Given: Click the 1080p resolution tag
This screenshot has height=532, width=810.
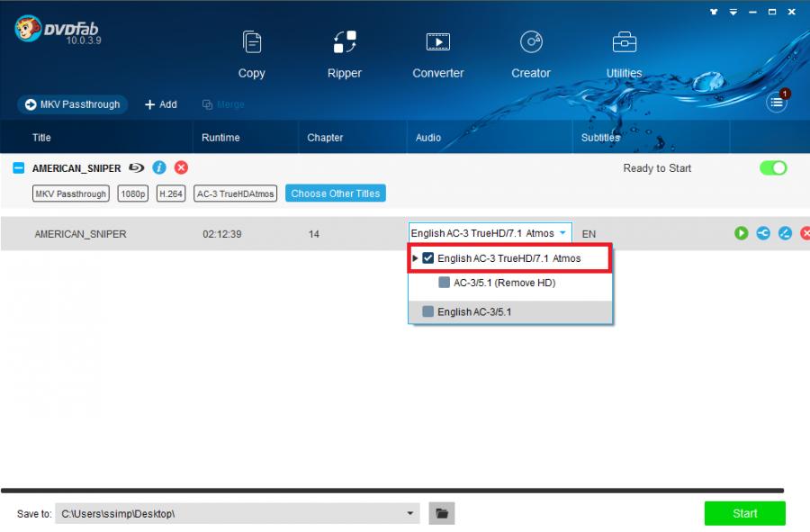Looking at the screenshot, I should point(133,194).
